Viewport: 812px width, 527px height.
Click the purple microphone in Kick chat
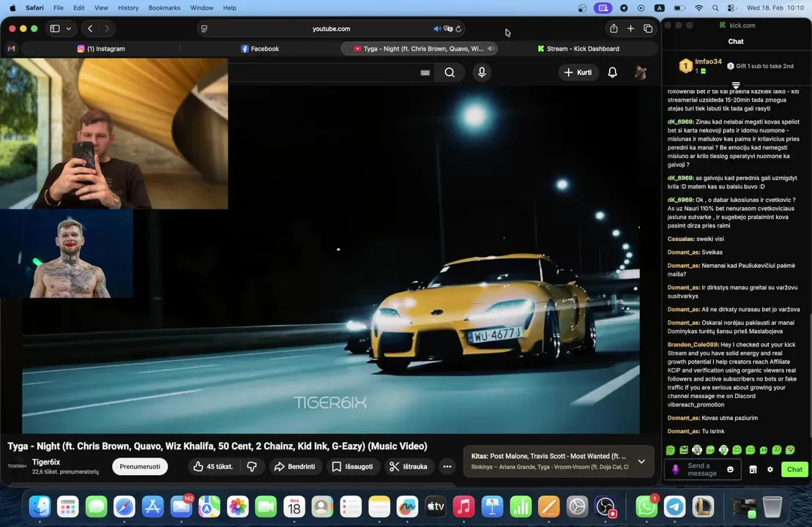click(675, 469)
